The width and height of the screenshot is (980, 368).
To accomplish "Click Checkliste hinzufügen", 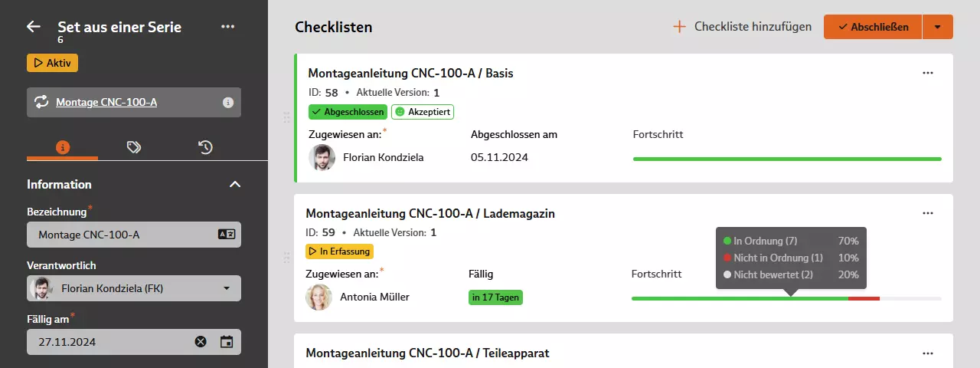I will point(742,27).
